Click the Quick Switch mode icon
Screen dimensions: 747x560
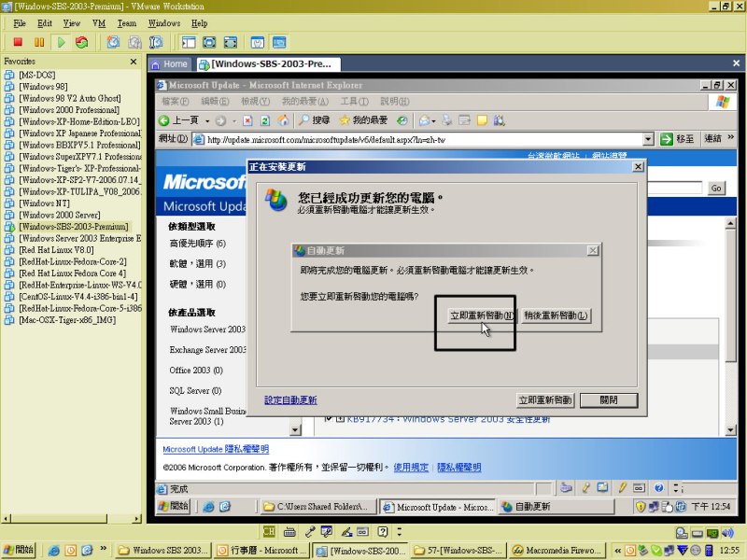[231, 42]
